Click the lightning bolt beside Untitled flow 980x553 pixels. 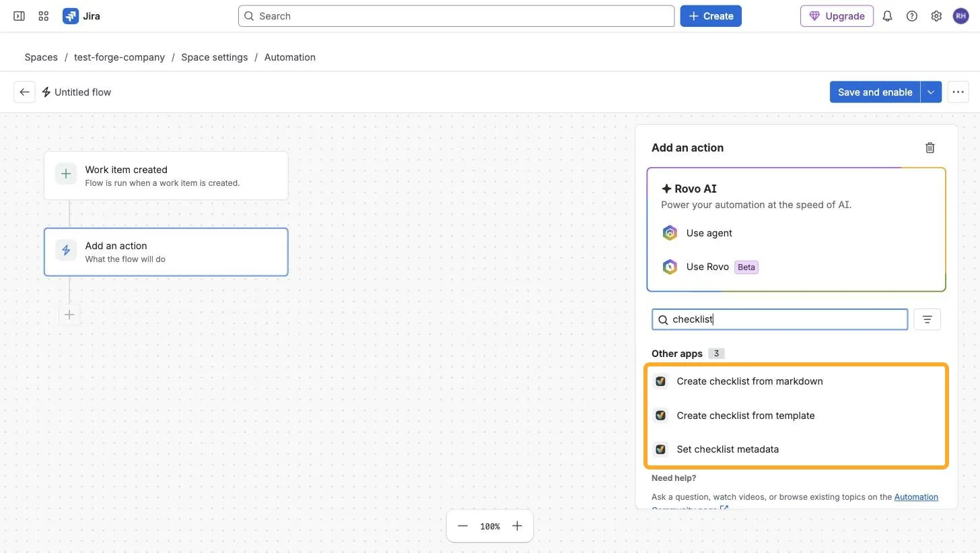[x=46, y=92]
